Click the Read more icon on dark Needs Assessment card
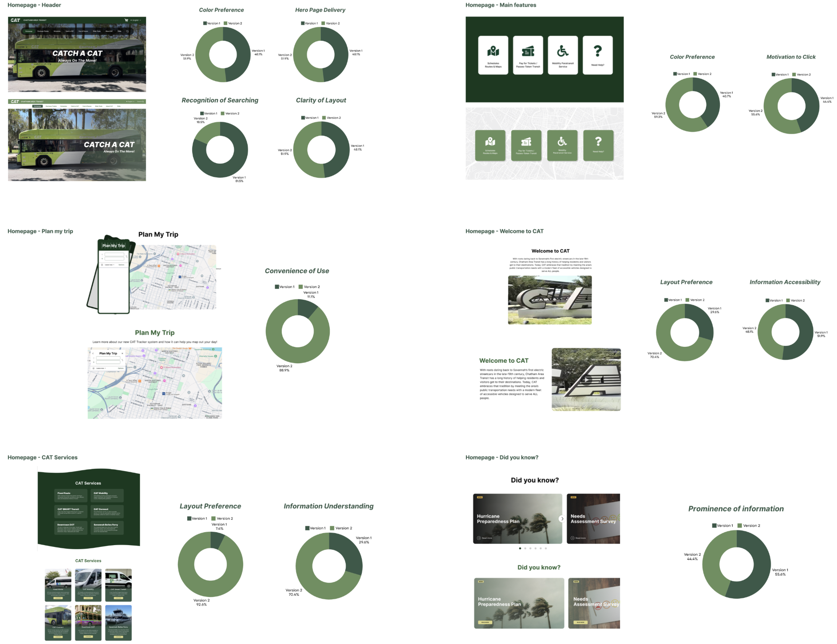Screen dimensions: 837x644 (x=572, y=538)
